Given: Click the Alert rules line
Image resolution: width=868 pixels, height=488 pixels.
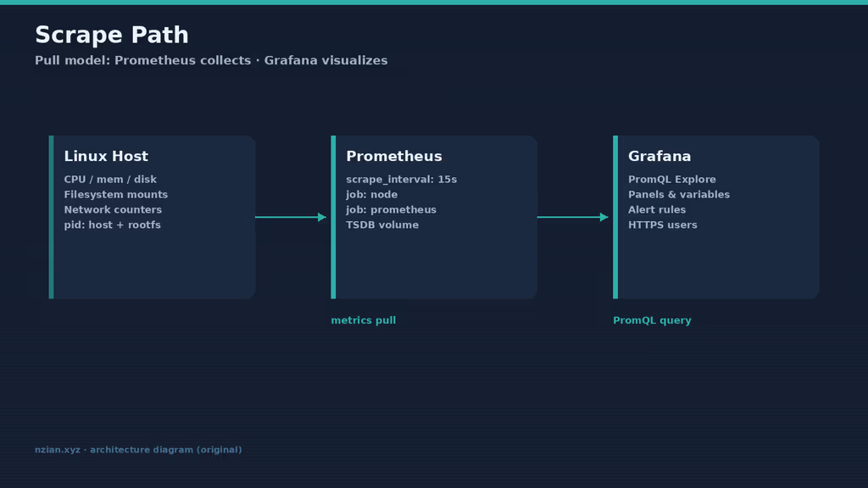Looking at the screenshot, I should click(657, 210).
